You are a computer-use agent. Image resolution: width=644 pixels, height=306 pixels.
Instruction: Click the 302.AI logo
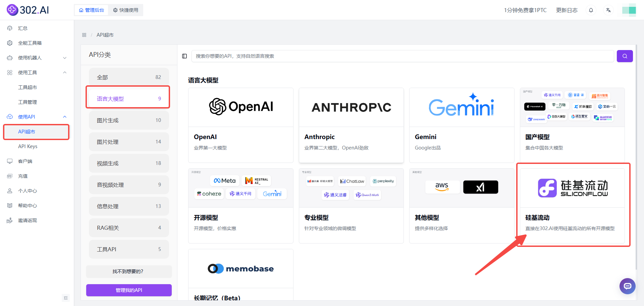pyautogui.click(x=28, y=10)
